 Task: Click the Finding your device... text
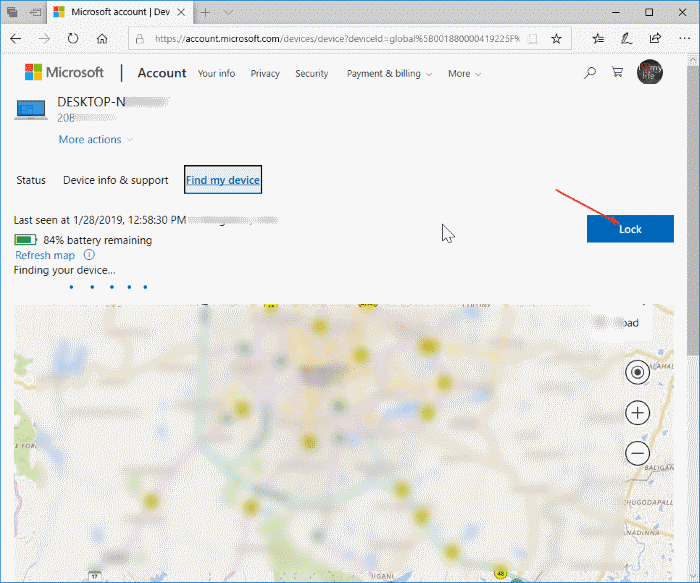coord(64,270)
